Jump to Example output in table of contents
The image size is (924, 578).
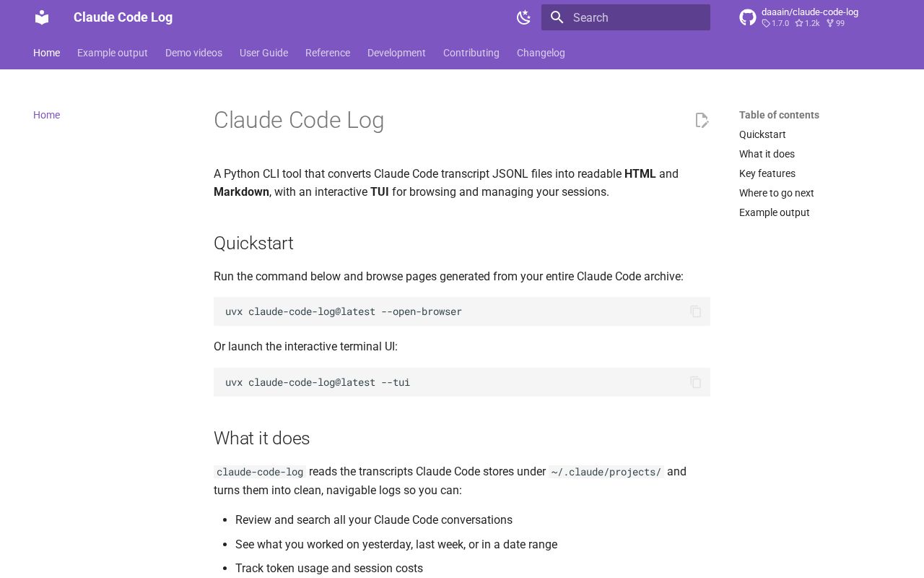(775, 212)
